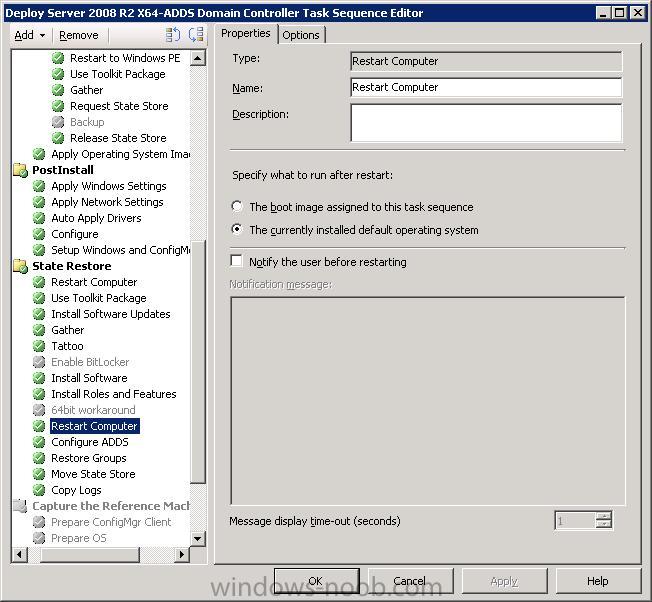Click the State Restore group folder icon
This screenshot has width=652, height=602.
20,266
